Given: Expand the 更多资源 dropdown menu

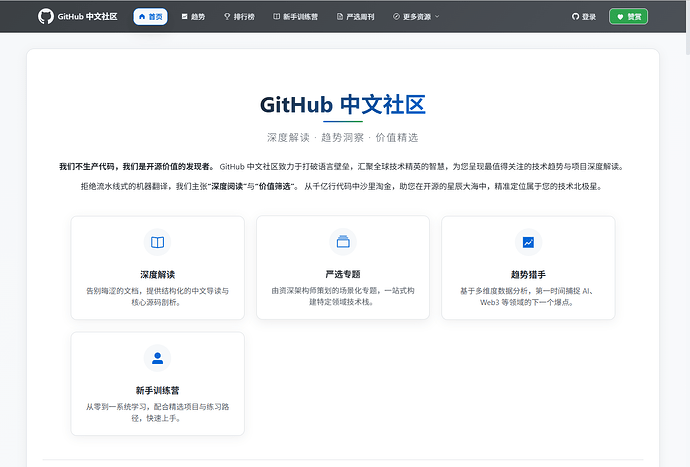Looking at the screenshot, I should 416,17.
